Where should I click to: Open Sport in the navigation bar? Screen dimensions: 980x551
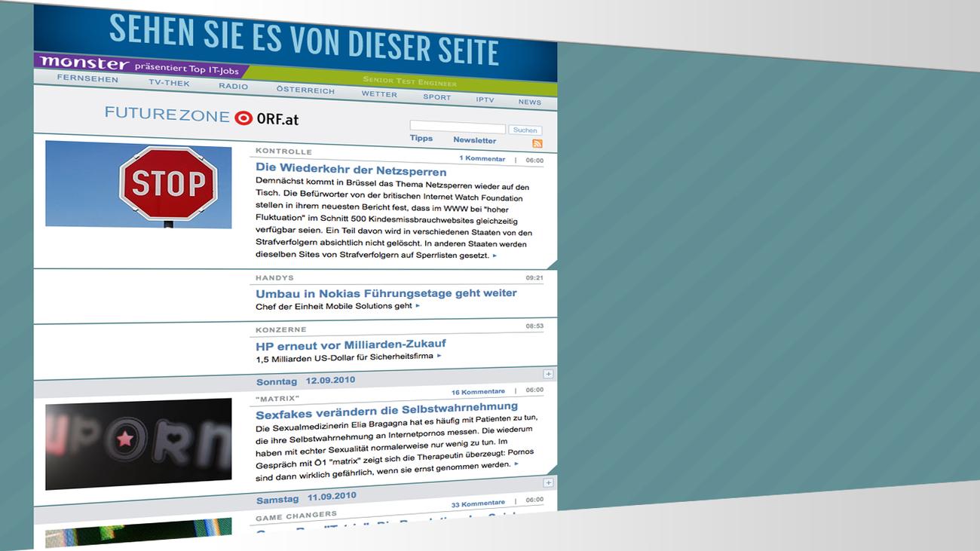click(437, 96)
